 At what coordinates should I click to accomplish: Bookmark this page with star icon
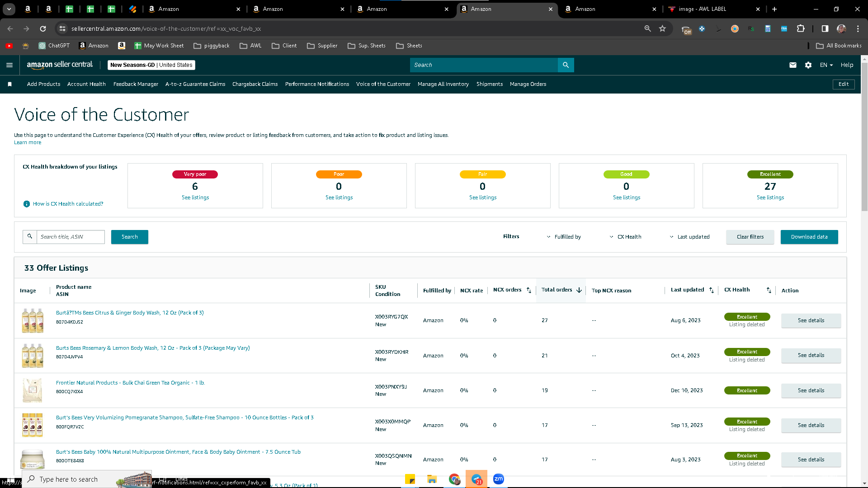pos(662,28)
